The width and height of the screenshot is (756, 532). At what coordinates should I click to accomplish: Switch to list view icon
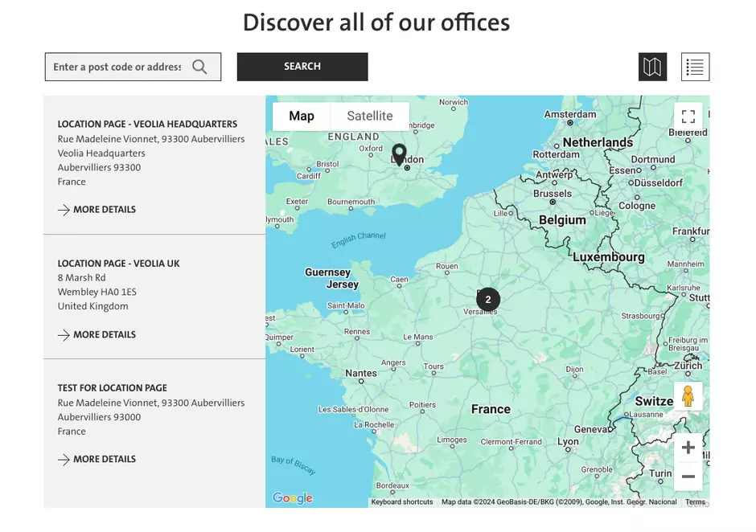[x=695, y=67]
